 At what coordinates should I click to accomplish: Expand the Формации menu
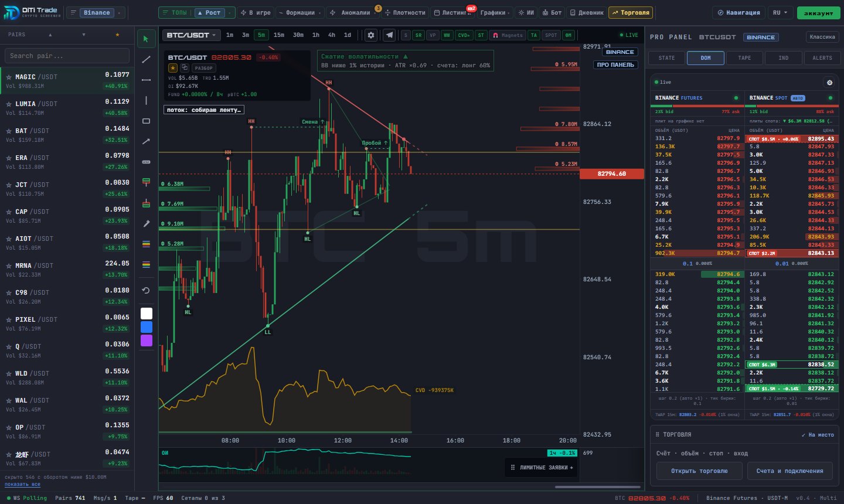300,12
